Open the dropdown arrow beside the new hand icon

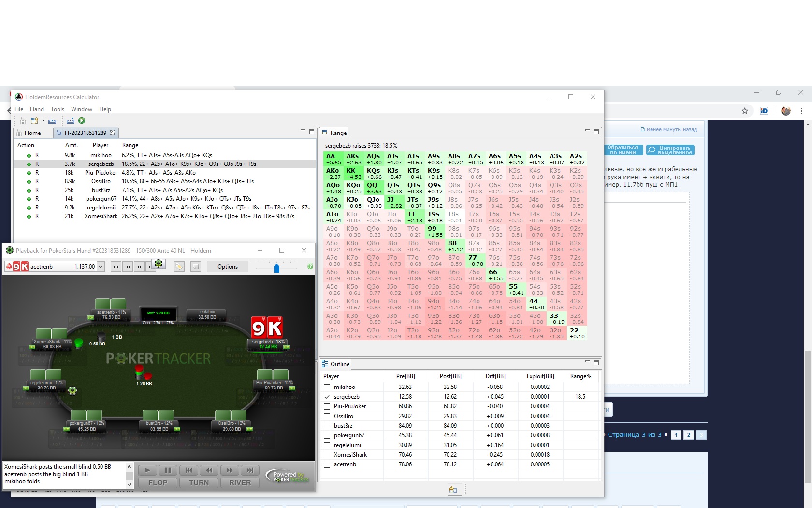tap(43, 120)
